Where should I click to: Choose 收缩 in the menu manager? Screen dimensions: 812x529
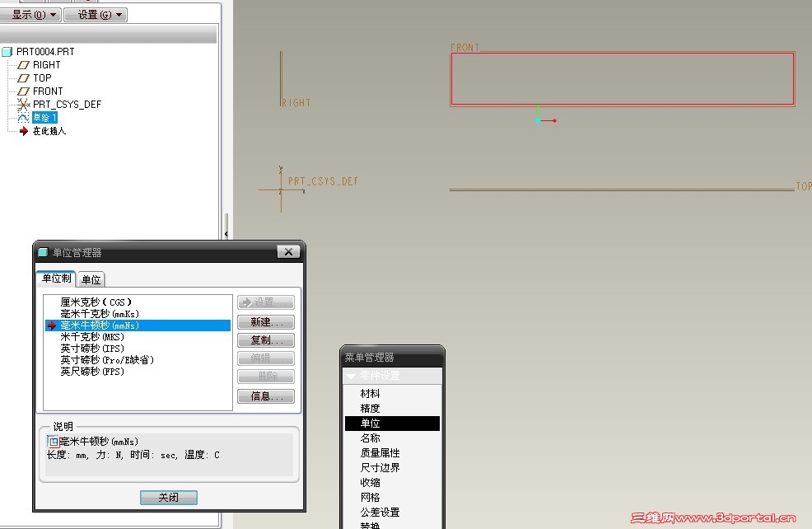(x=370, y=483)
